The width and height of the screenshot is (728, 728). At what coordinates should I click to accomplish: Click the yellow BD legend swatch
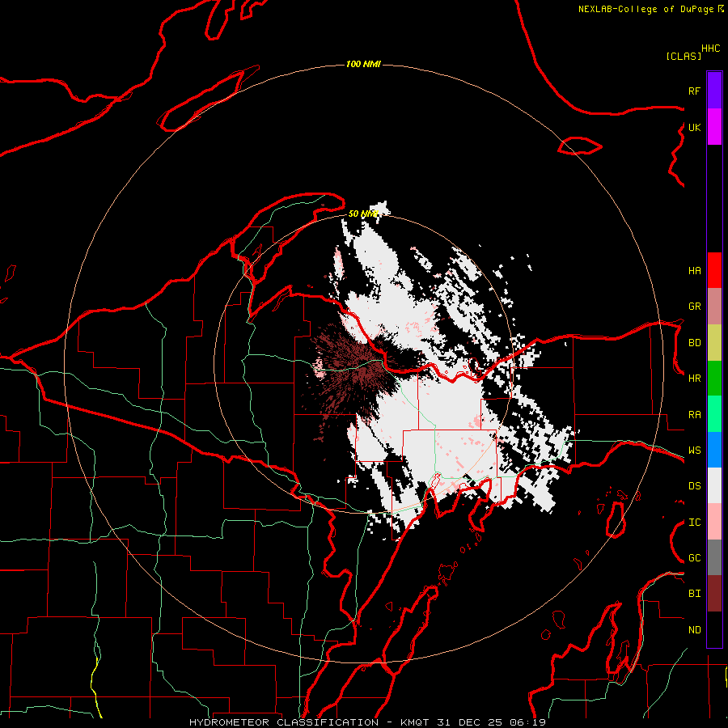click(x=714, y=342)
